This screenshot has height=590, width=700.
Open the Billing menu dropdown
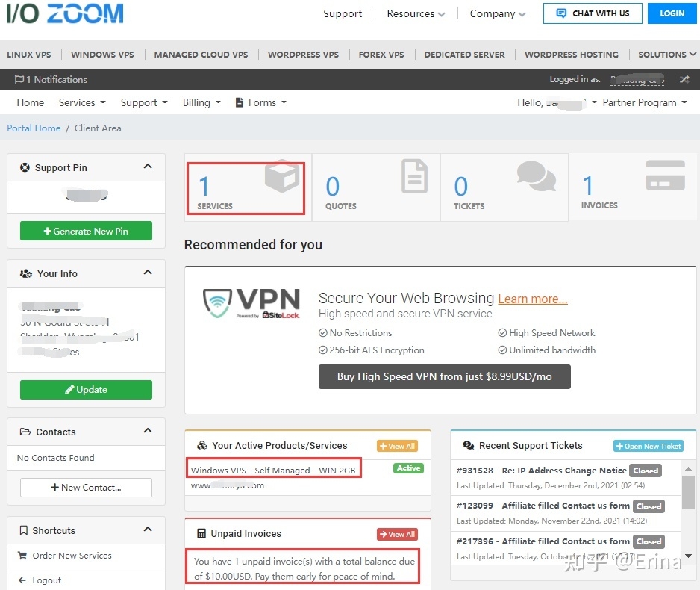(201, 102)
